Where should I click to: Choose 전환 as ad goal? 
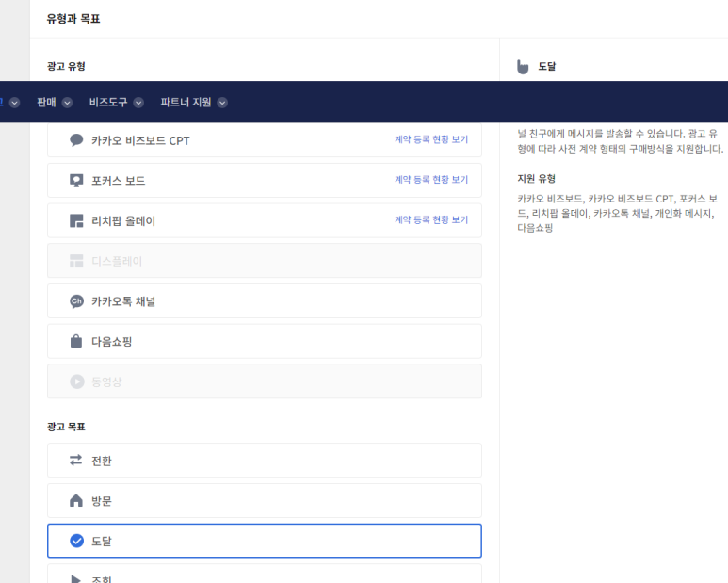tap(265, 460)
